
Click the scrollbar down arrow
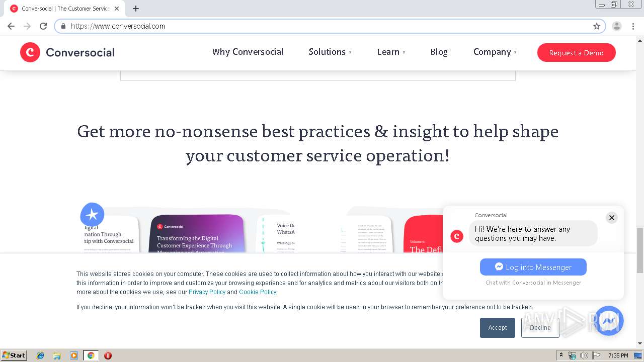click(639, 343)
